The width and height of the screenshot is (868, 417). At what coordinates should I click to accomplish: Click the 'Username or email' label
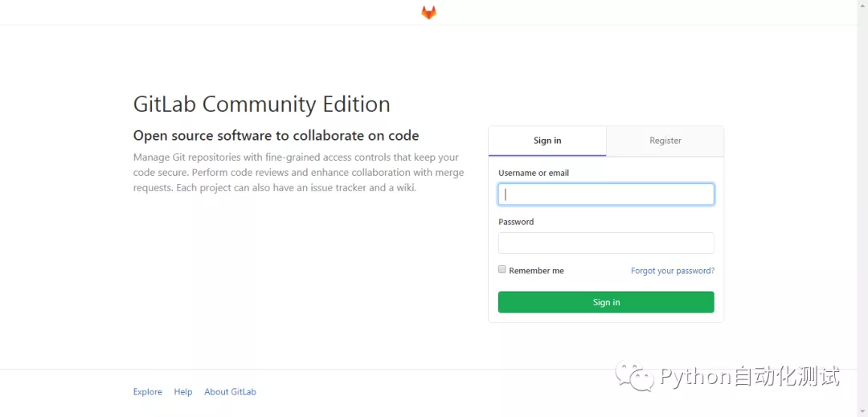[x=534, y=173]
